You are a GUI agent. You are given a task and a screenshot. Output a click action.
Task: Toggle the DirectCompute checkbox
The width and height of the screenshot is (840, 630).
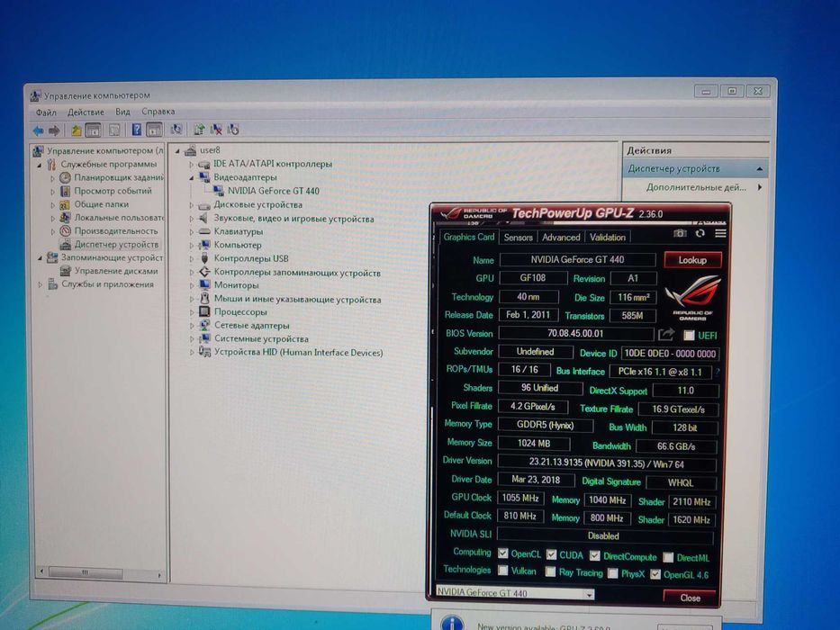[x=594, y=556]
